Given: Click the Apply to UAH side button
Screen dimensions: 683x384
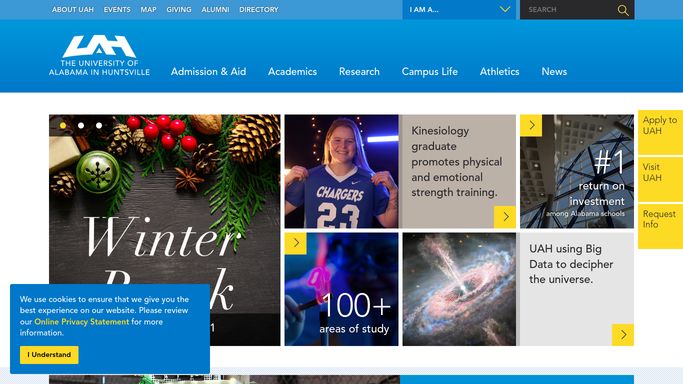Looking at the screenshot, I should [x=660, y=132].
